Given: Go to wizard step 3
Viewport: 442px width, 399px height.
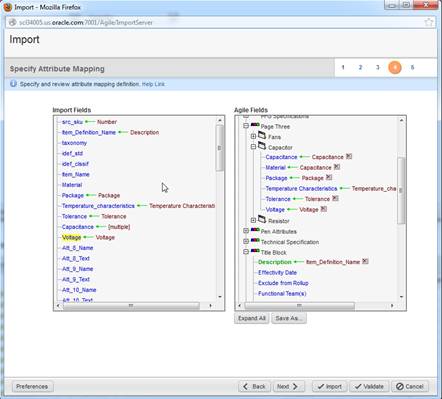Looking at the screenshot, I should pos(378,67).
